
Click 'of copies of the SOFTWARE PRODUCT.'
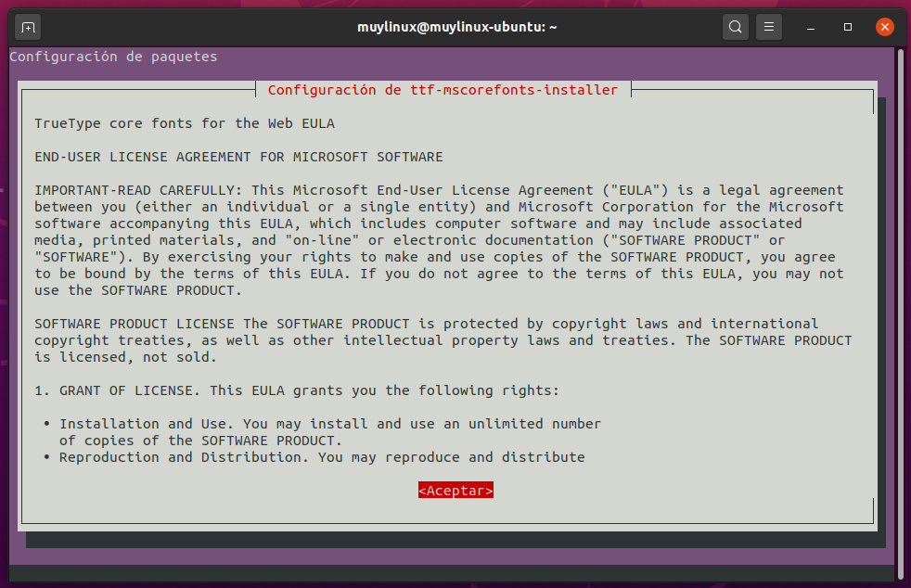pos(200,441)
